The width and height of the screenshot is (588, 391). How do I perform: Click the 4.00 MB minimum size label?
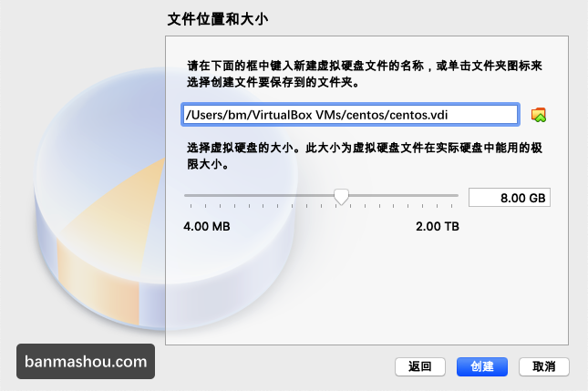point(207,226)
